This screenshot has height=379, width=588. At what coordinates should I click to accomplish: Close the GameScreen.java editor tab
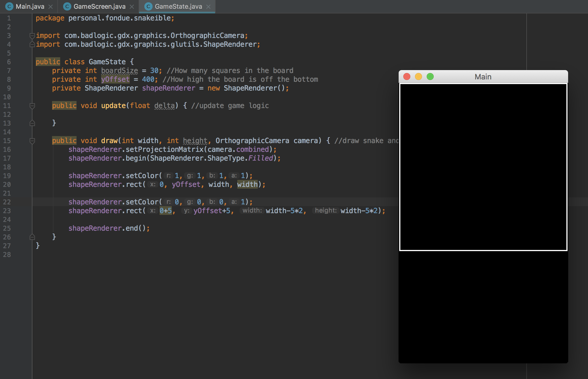(x=132, y=6)
